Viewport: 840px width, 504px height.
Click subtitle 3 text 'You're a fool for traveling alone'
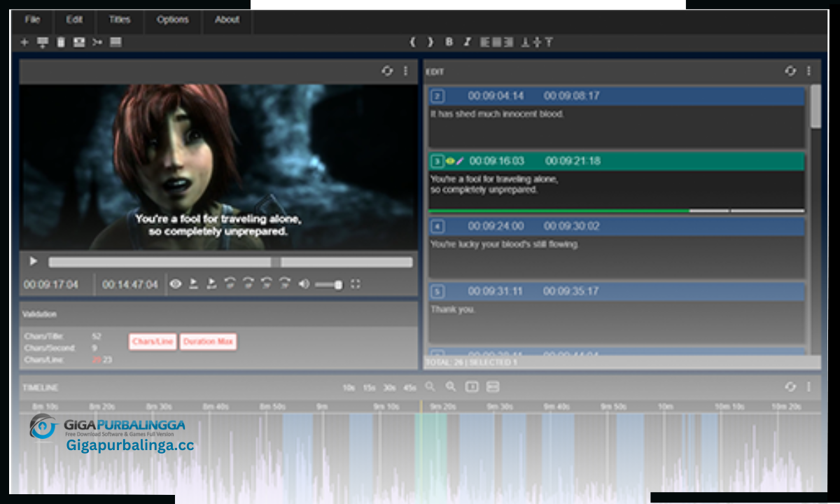(x=494, y=179)
